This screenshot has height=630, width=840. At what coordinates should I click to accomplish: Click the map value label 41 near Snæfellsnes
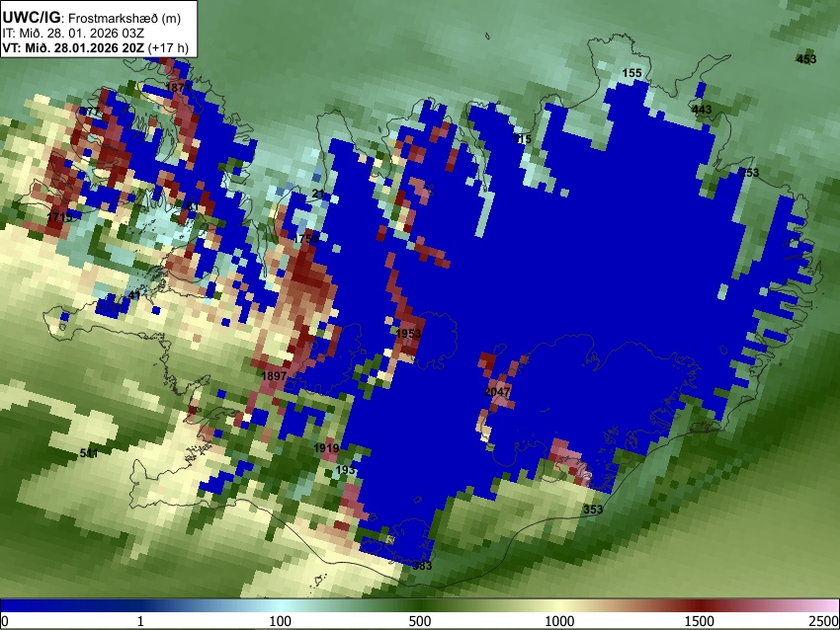(134, 295)
